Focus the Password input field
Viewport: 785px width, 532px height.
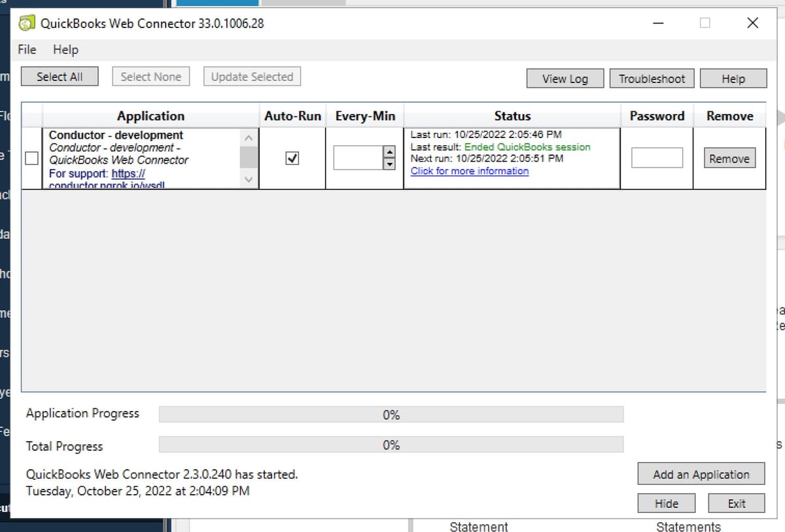[656, 158]
